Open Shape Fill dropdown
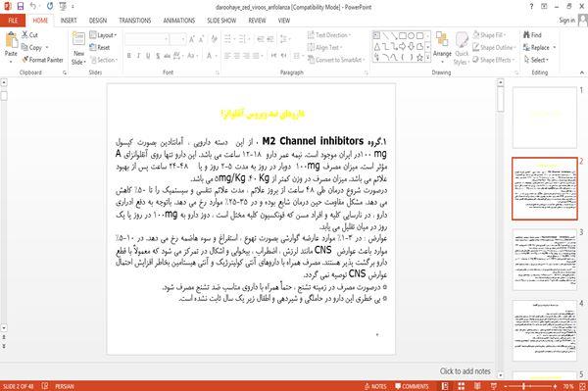Screen dimensions: 588x391 click(x=489, y=35)
